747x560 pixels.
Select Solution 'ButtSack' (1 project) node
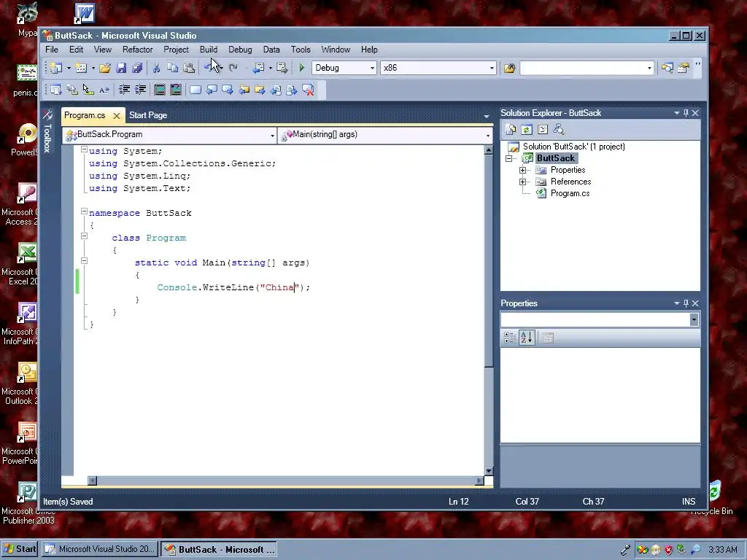click(573, 147)
